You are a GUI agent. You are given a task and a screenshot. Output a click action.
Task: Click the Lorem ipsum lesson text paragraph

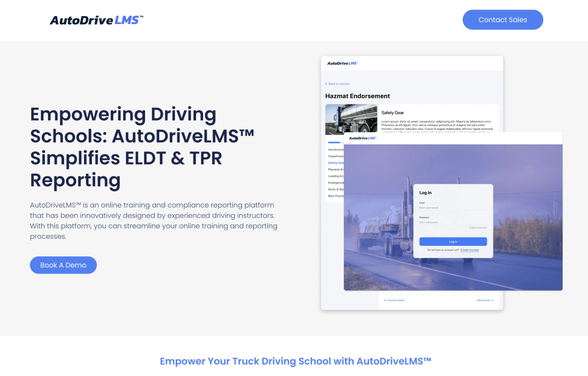click(x=438, y=126)
